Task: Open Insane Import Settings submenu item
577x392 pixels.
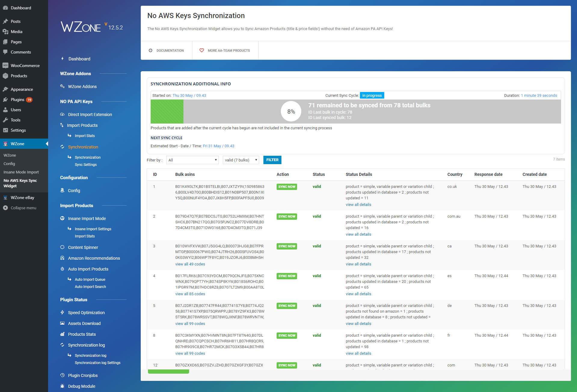Action: (x=93, y=229)
